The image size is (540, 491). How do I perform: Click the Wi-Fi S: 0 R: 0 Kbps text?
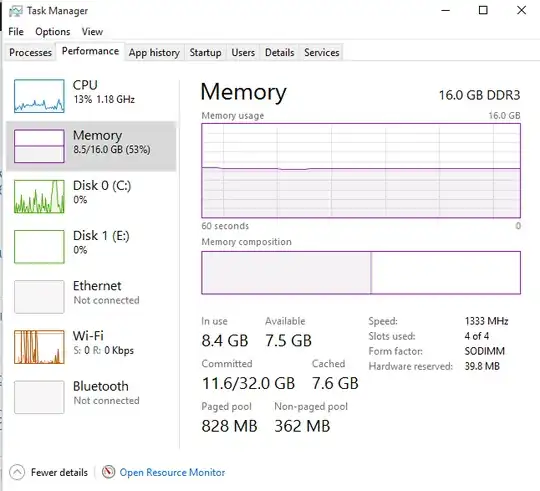click(103, 343)
